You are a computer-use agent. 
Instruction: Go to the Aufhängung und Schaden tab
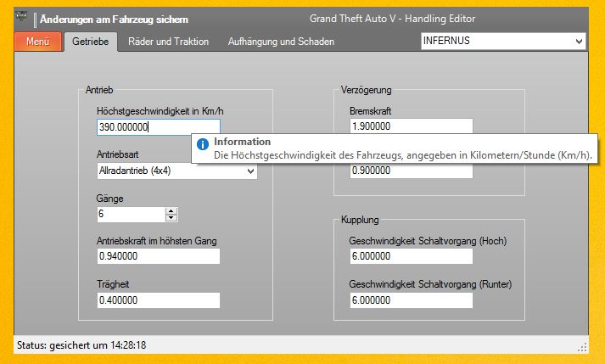pos(281,41)
